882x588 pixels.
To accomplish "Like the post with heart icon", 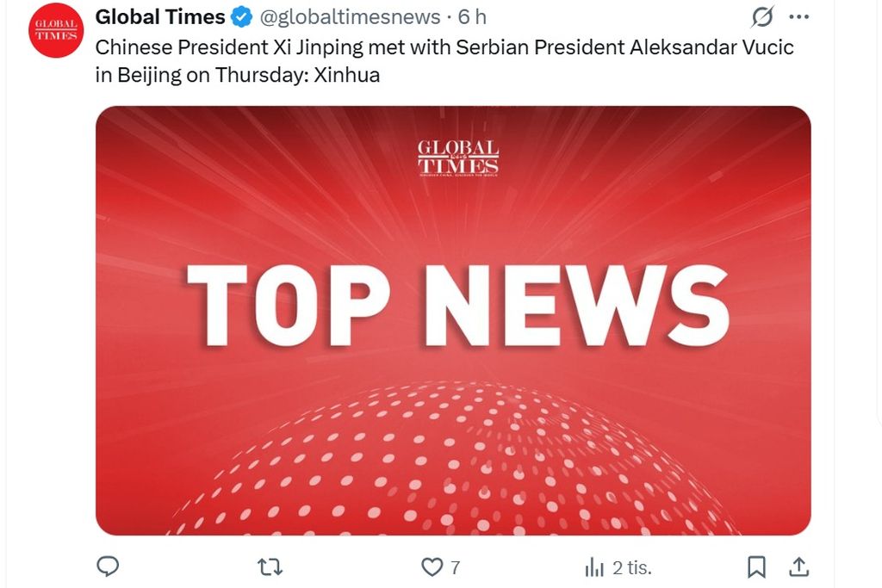I will point(431,566).
